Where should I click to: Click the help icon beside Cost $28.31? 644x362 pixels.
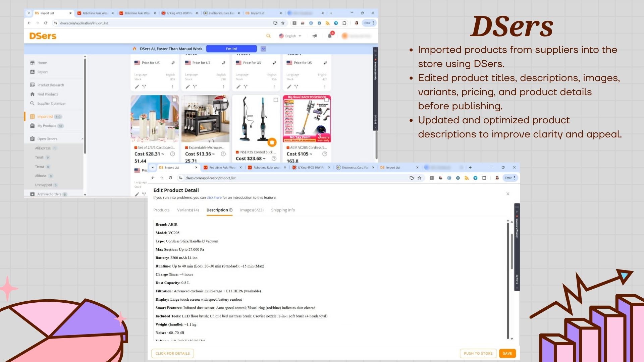172,154
